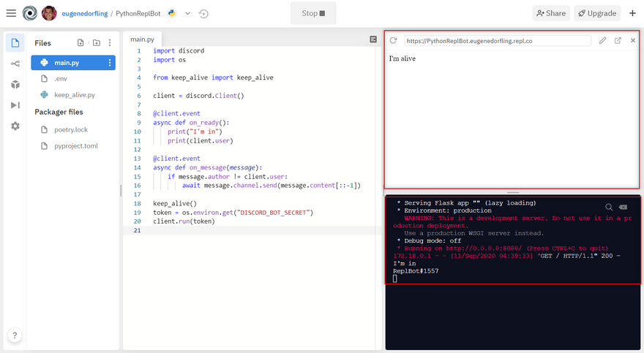
Task: Open main.py file options menu
Action: tap(110, 63)
